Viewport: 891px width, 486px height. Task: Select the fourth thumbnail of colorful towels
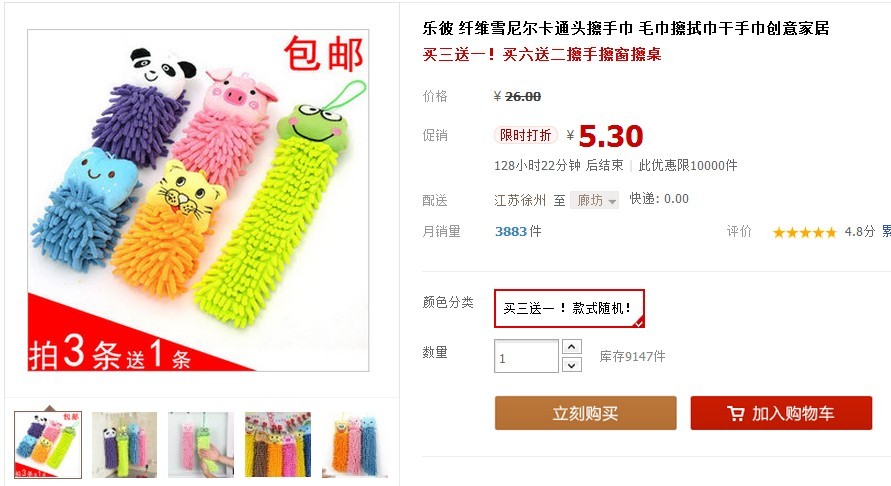278,445
